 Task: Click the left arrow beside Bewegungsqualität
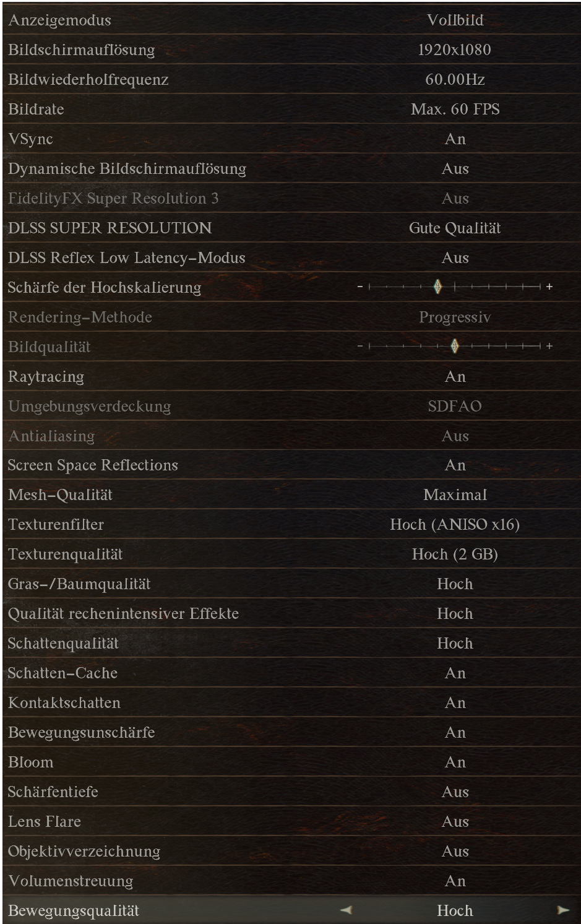pos(346,911)
